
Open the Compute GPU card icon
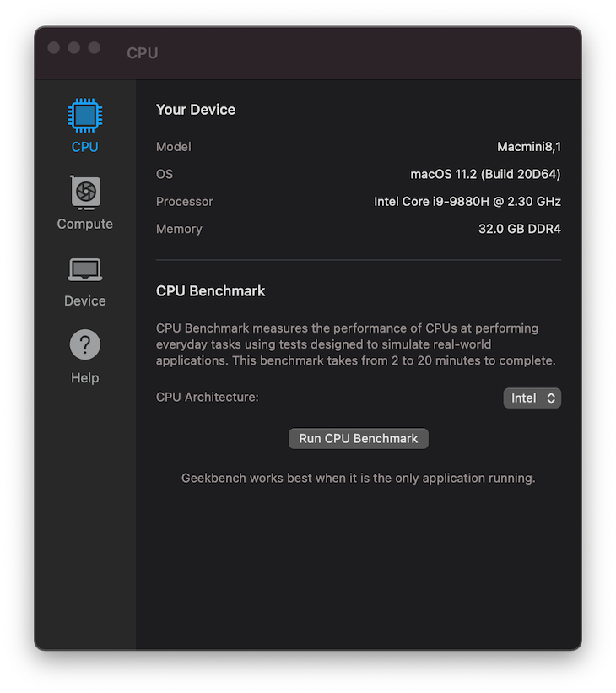coord(85,192)
